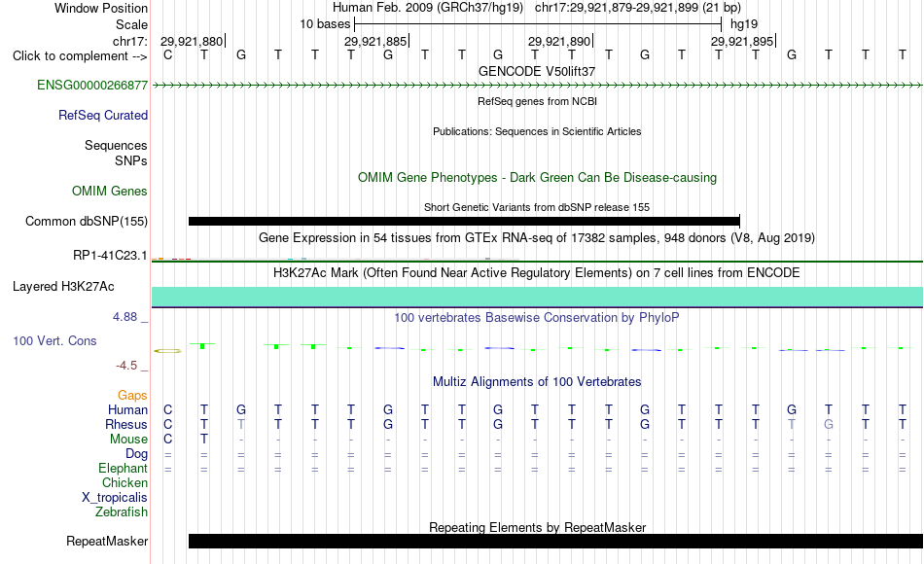Click 'Repeating Elements by RepeatMasker' title
This screenshot has height=564, width=924.
pos(538,527)
